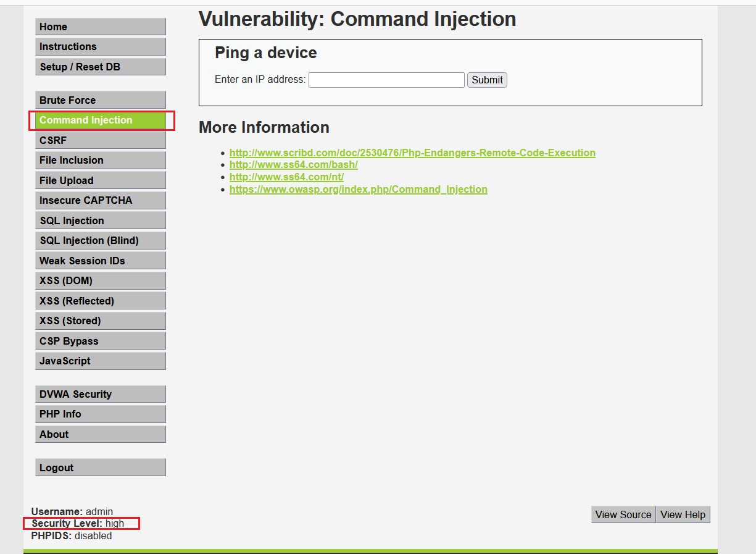The width and height of the screenshot is (756, 554).
Task: Open Setup / Reset DB
Action: point(100,67)
